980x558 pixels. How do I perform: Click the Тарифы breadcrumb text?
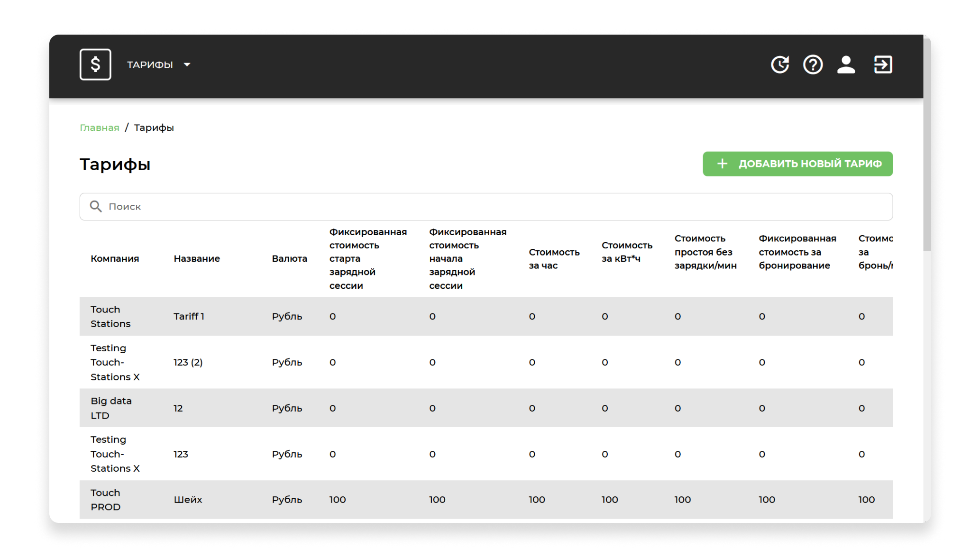154,128
